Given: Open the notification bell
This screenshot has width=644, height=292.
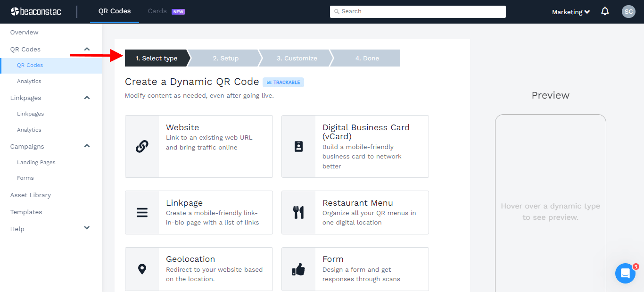Looking at the screenshot, I should pyautogui.click(x=605, y=11).
